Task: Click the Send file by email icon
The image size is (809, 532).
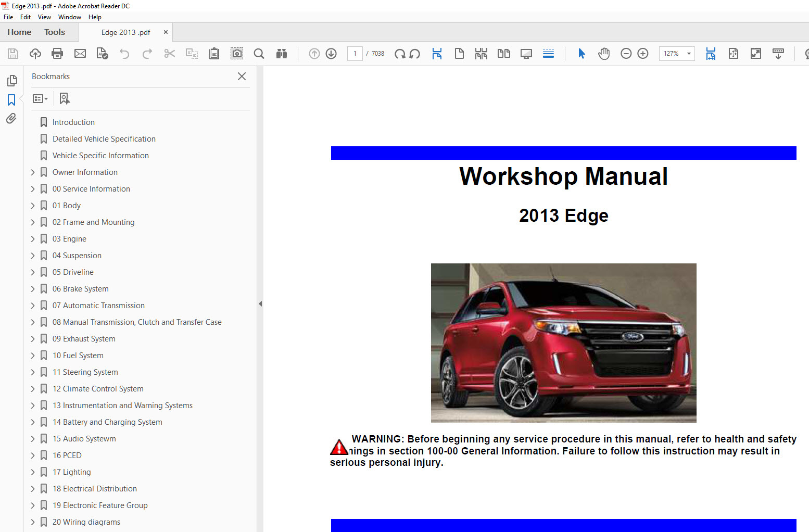Action: 80,54
